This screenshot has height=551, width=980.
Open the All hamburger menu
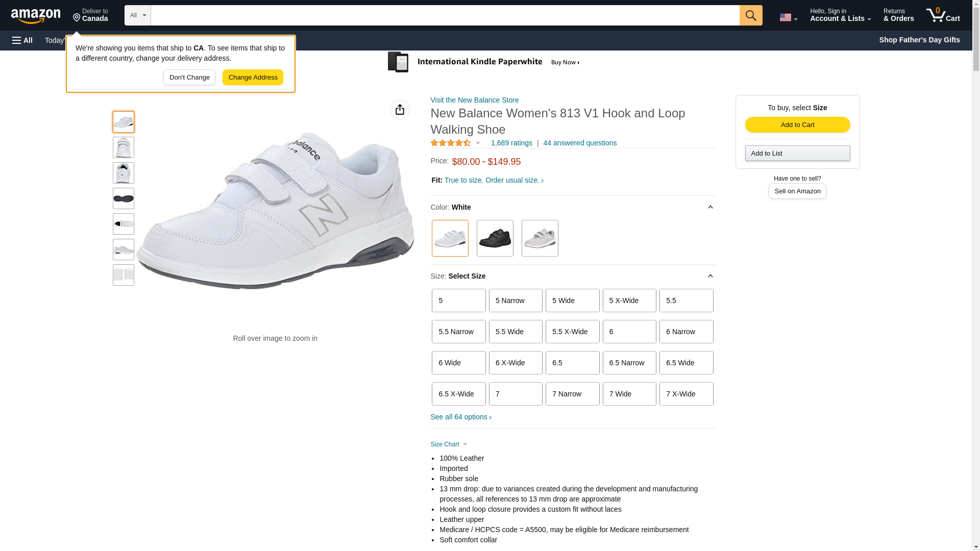[x=22, y=40]
